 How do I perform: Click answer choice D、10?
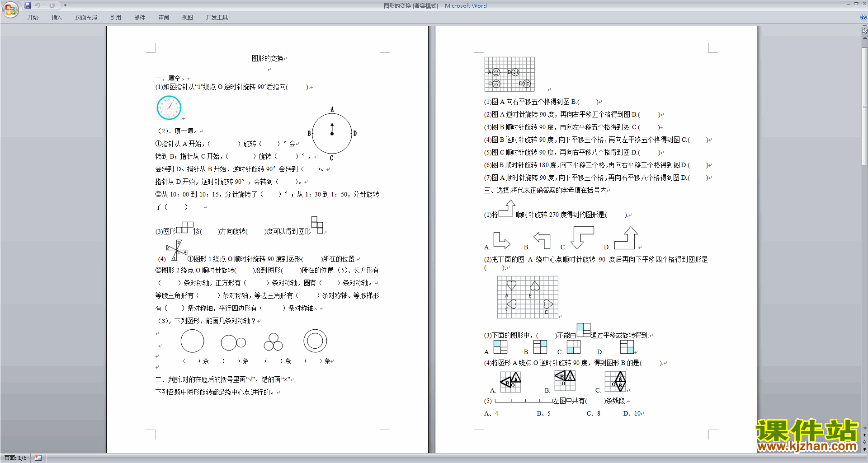click(632, 413)
